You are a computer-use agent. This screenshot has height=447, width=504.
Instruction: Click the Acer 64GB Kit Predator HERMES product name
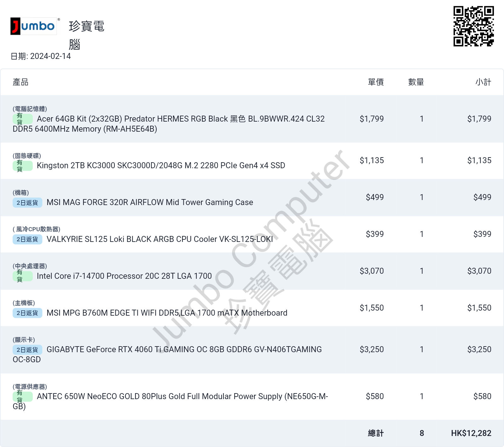click(169, 124)
